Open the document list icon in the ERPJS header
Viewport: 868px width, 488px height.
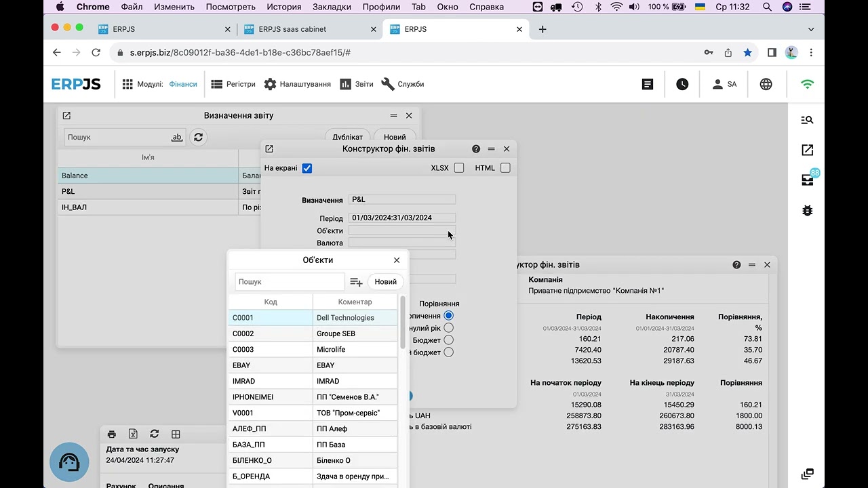[x=648, y=84]
